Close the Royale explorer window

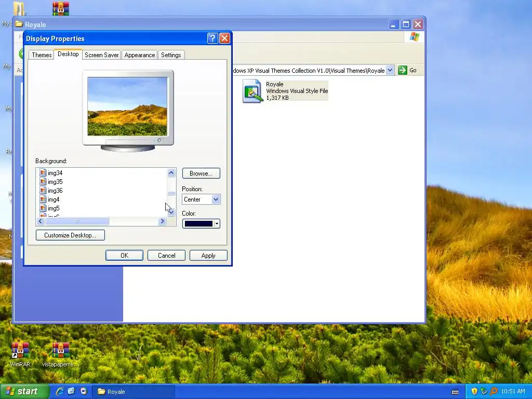418,24
